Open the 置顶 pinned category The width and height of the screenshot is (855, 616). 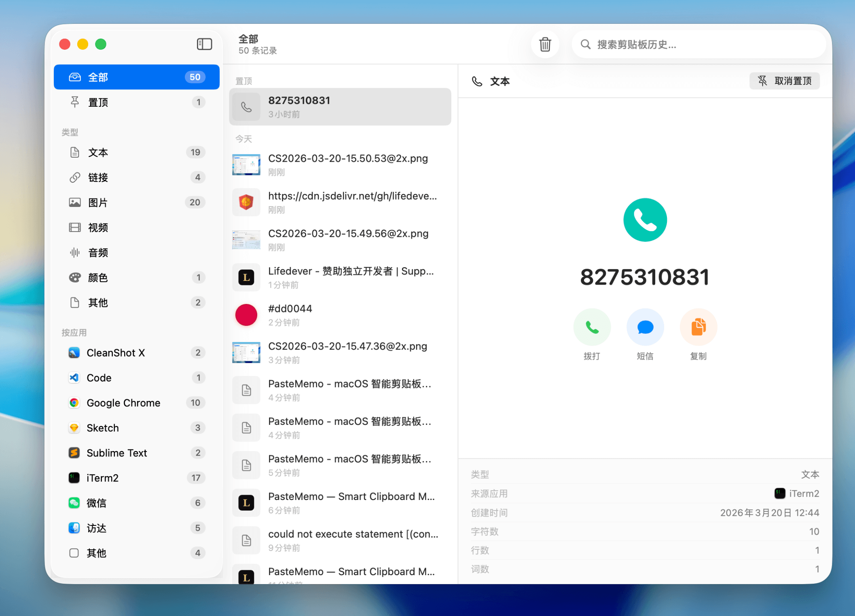pyautogui.click(x=137, y=102)
